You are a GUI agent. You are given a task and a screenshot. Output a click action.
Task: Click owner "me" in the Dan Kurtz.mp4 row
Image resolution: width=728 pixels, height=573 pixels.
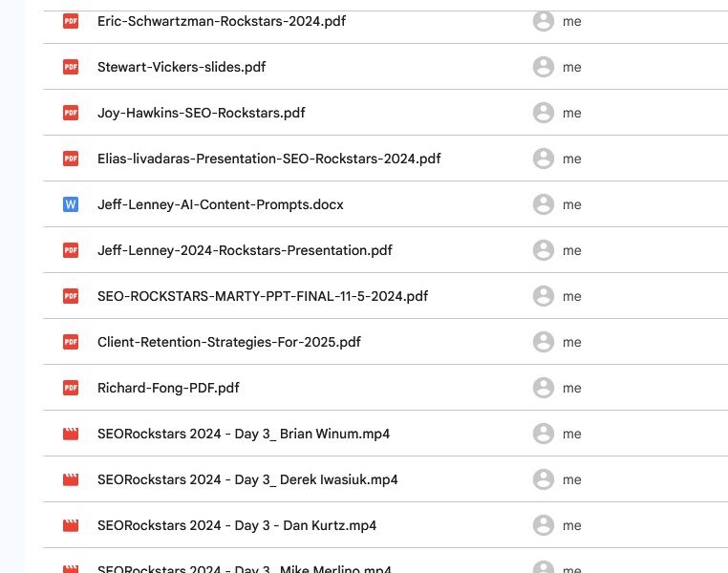pos(571,525)
